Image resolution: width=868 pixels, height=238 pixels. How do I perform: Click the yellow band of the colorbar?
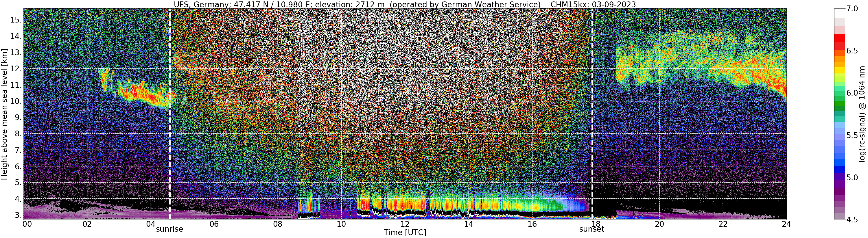click(839, 70)
